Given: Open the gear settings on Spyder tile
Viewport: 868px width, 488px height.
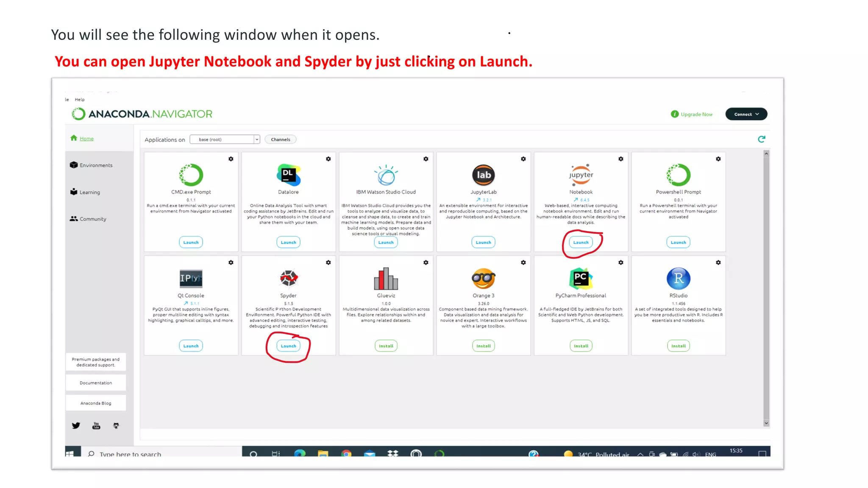Looking at the screenshot, I should point(328,263).
